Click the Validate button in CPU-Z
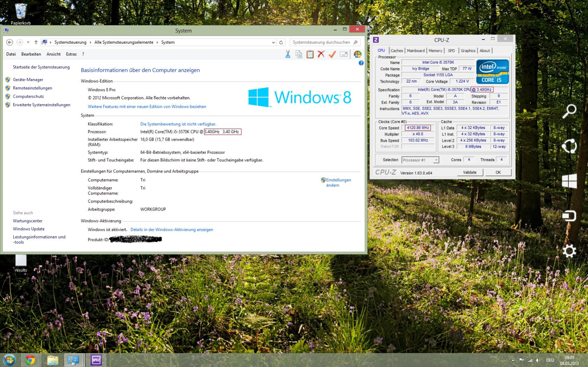This screenshot has width=588, height=367. tap(470, 172)
